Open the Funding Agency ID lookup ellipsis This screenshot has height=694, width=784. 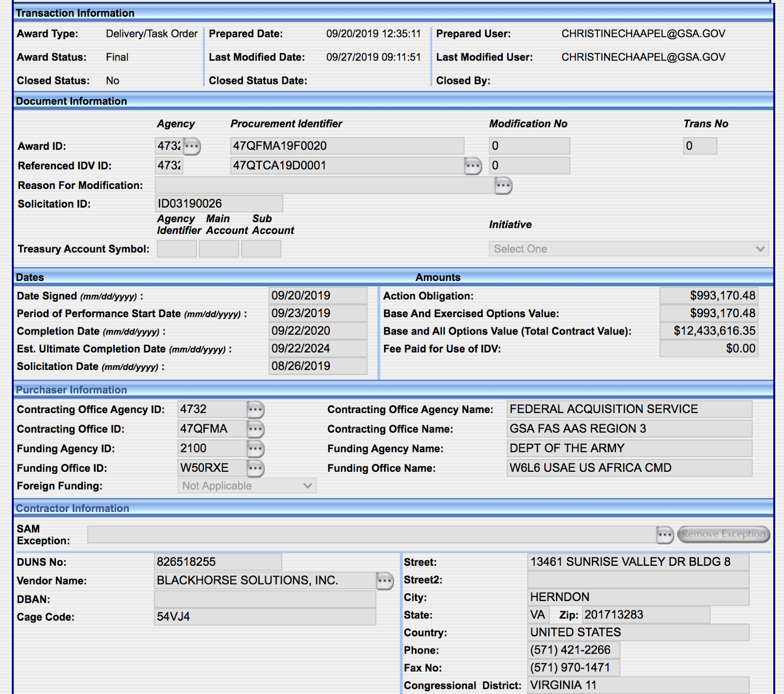(x=255, y=449)
